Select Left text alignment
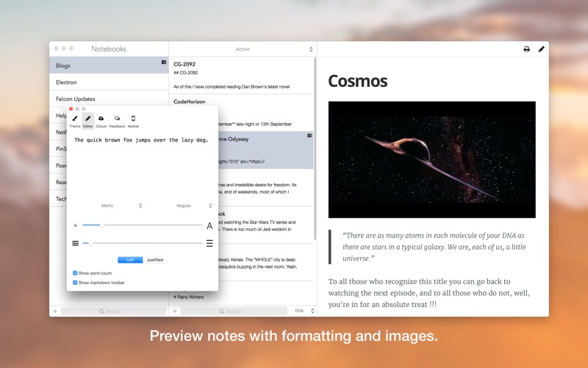Image resolution: width=588 pixels, height=368 pixels. [x=130, y=260]
